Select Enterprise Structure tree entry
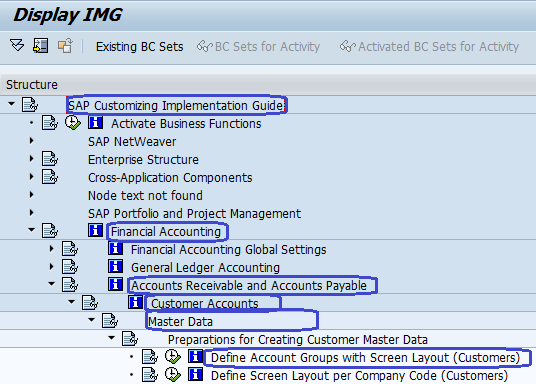This screenshot has height=384, width=536. [x=143, y=159]
